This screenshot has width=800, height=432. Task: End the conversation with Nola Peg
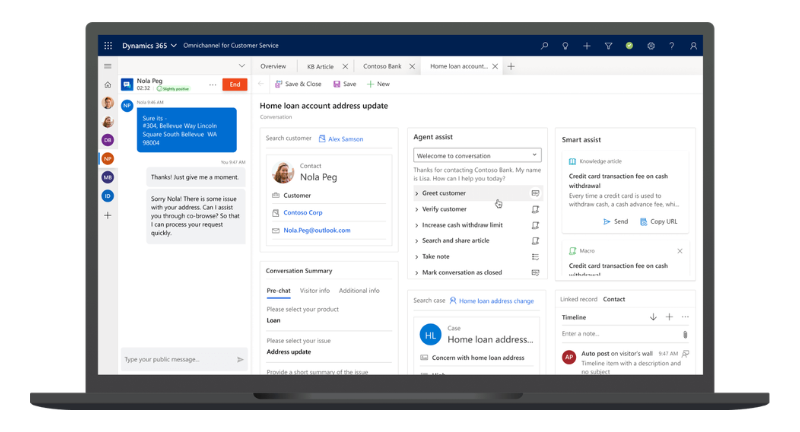235,85
